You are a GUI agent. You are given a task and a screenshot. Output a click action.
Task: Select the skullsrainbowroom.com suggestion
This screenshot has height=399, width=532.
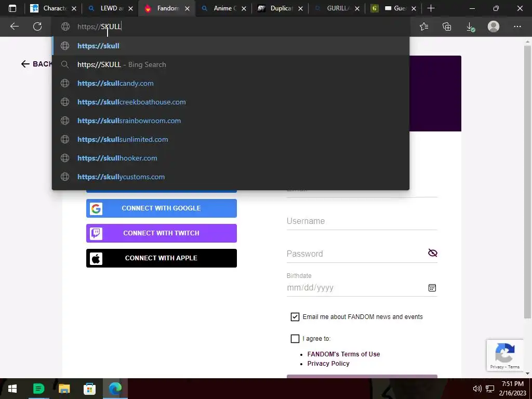pyautogui.click(x=231, y=121)
